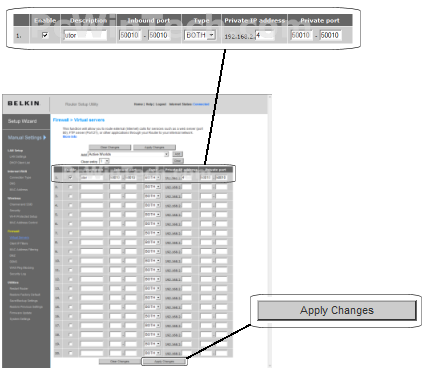Open the Clear entry number dropdown
This screenshot has width=429, height=369.
(x=104, y=161)
